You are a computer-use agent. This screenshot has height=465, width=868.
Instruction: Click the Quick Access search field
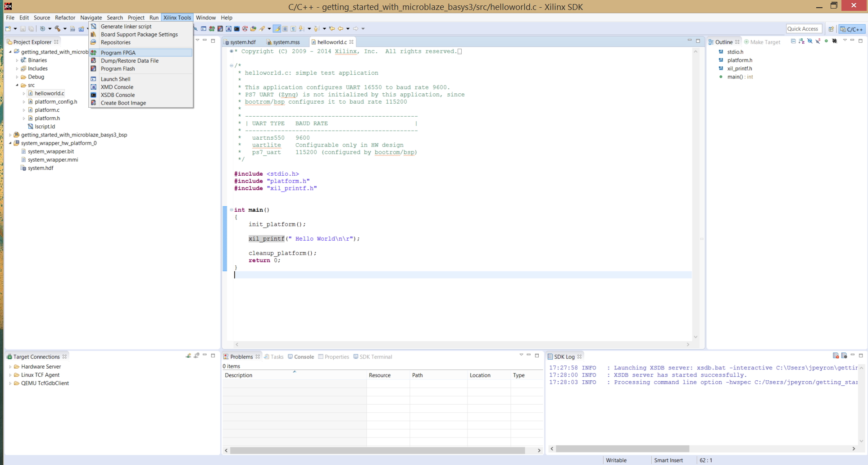pos(804,29)
